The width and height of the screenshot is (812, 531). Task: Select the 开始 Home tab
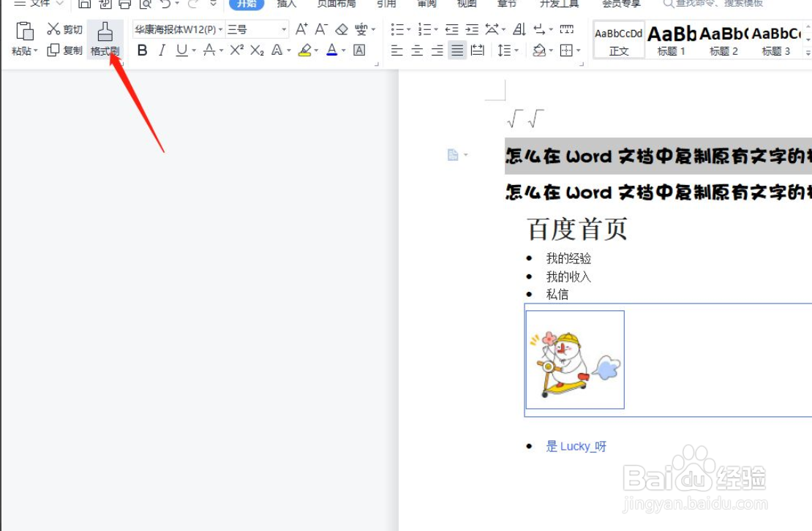pos(247,4)
